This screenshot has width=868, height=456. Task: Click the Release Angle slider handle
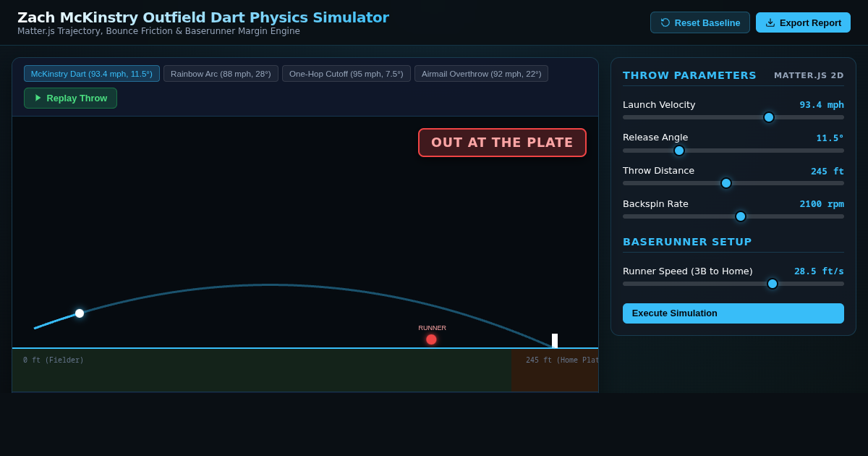click(x=679, y=151)
